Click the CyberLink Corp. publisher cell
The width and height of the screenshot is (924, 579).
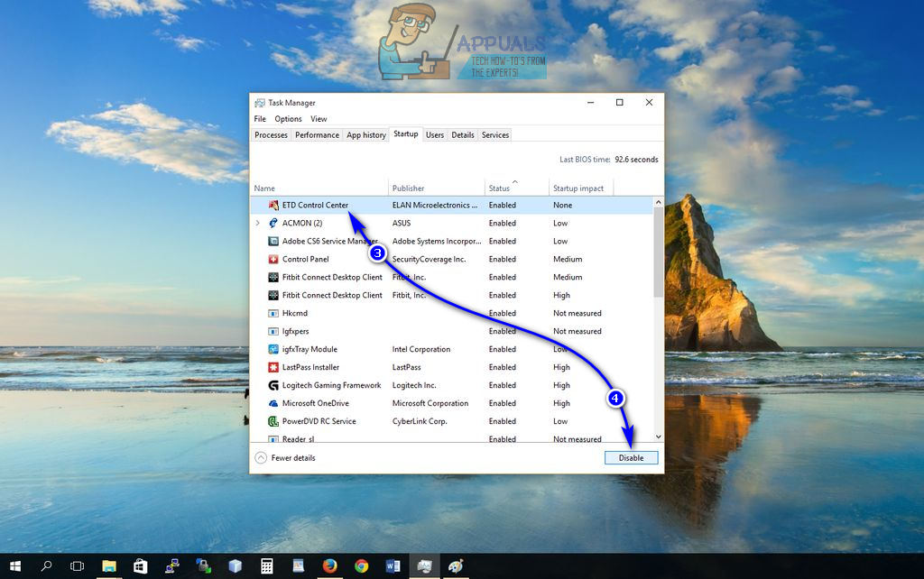pyautogui.click(x=420, y=421)
